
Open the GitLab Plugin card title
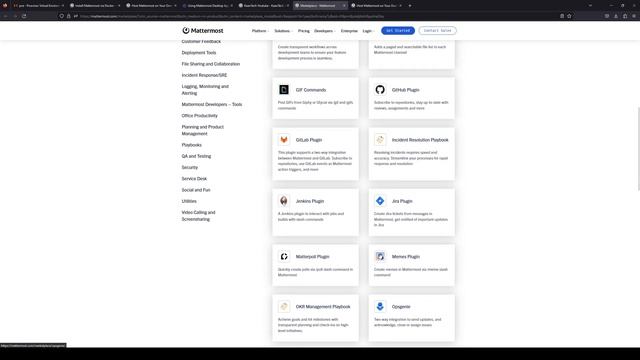309,140
